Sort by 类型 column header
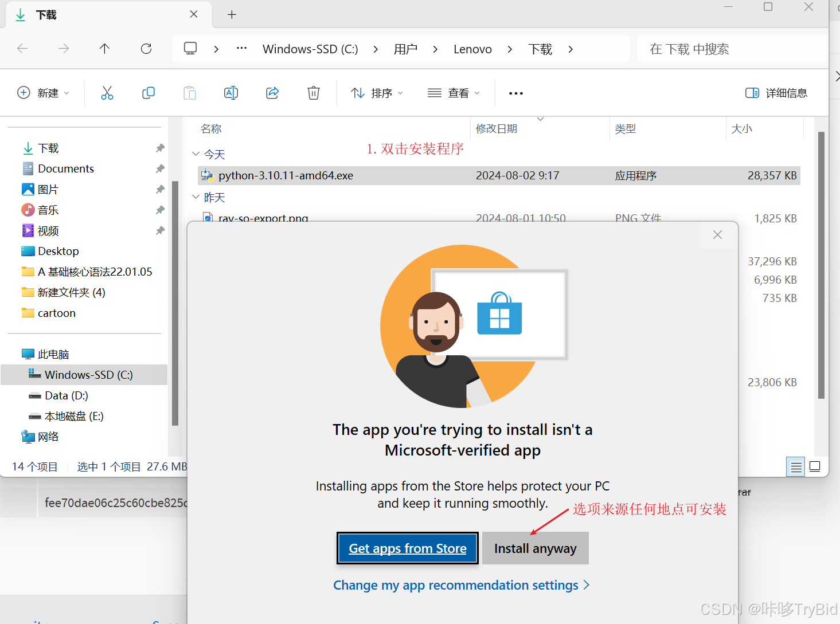840x624 pixels. (626, 129)
